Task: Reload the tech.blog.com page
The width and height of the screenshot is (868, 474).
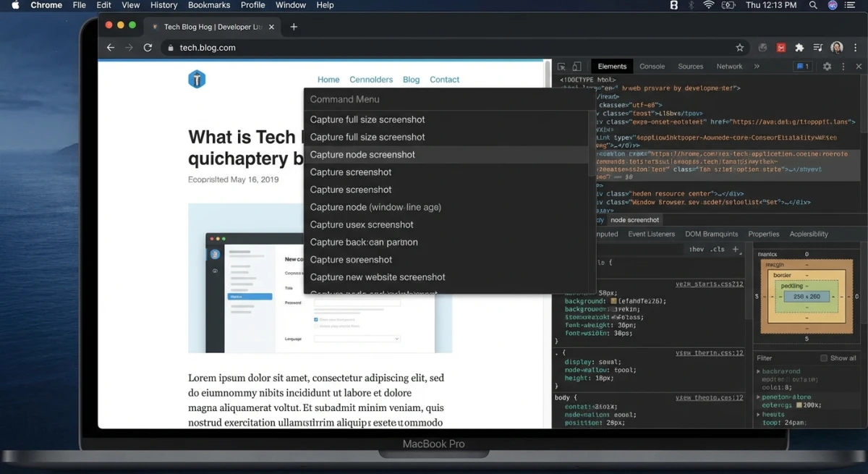Action: (x=148, y=48)
